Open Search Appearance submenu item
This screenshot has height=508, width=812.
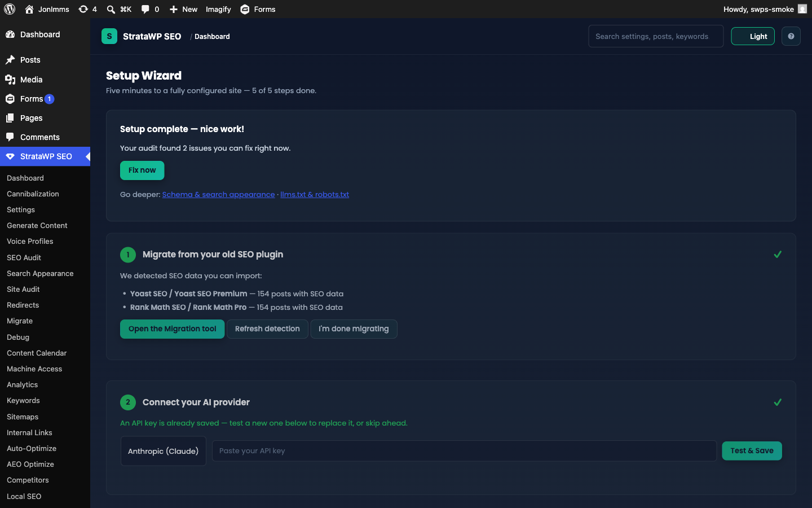pyautogui.click(x=40, y=273)
